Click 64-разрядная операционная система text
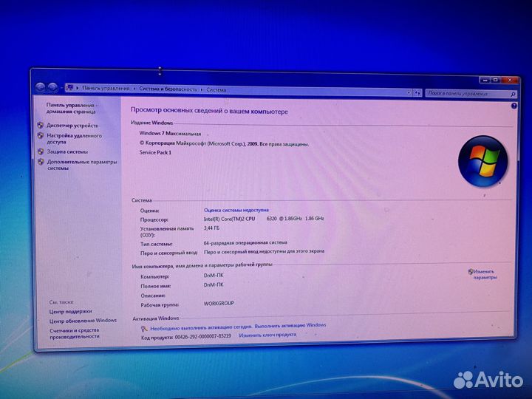The image size is (532, 399). [245, 242]
